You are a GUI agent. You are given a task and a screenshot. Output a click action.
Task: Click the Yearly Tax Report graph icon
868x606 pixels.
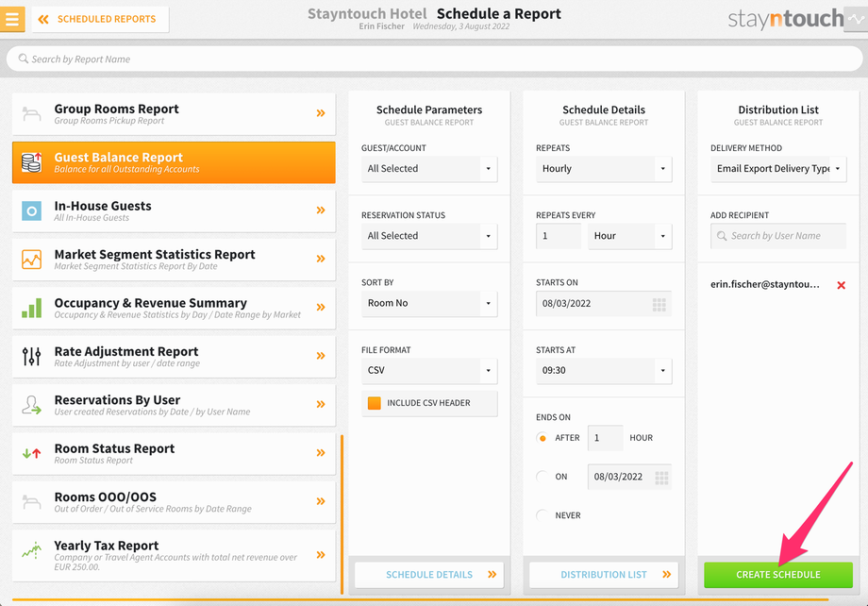(31, 550)
